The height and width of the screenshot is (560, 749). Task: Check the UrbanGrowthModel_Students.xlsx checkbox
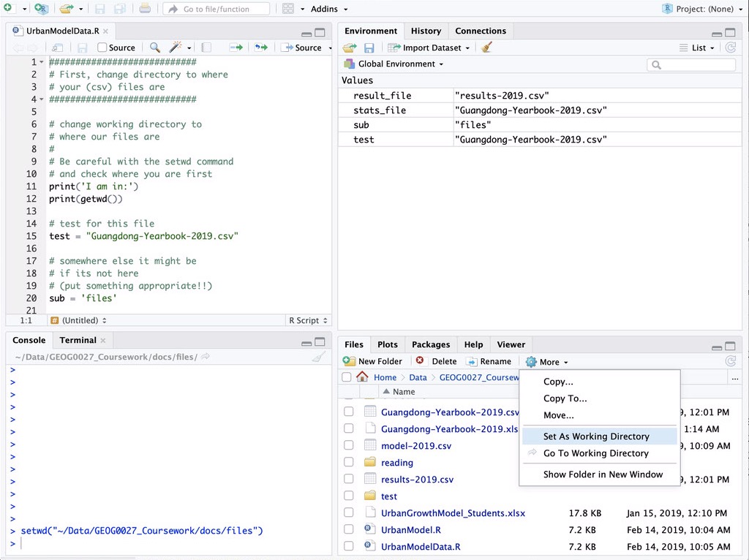[349, 512]
